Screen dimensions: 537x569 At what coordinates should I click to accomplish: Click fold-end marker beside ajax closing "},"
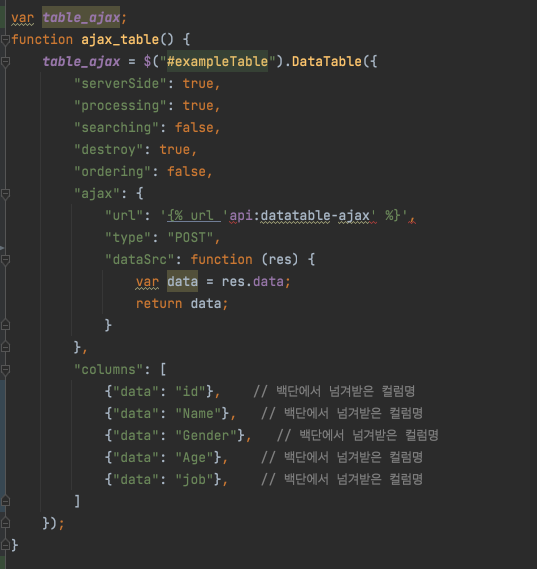5,347
